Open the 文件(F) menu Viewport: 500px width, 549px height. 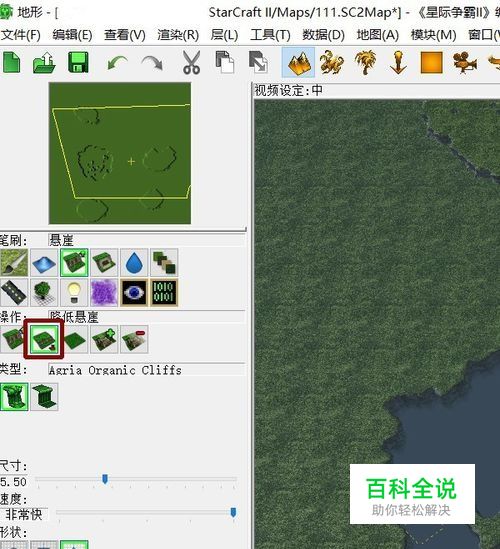pos(21,35)
